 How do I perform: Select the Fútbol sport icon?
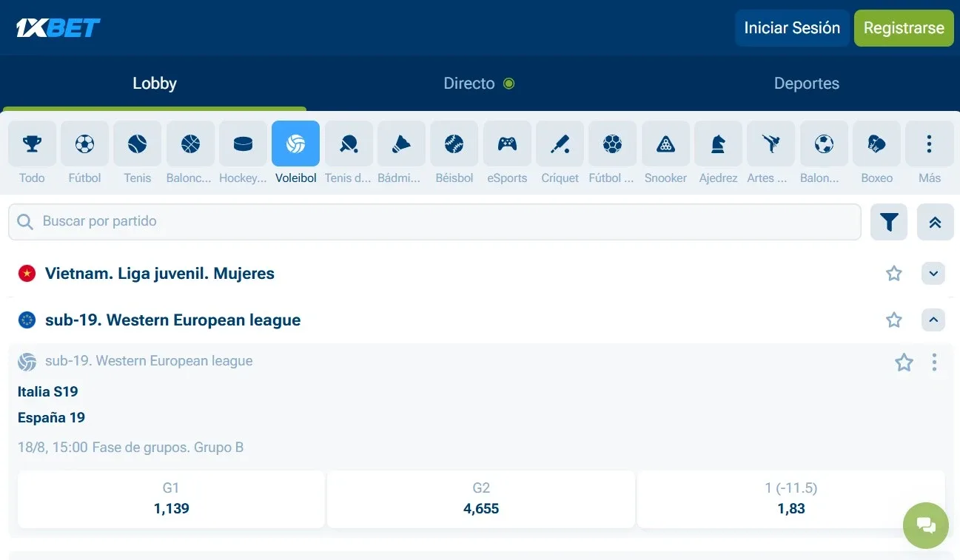(84, 144)
